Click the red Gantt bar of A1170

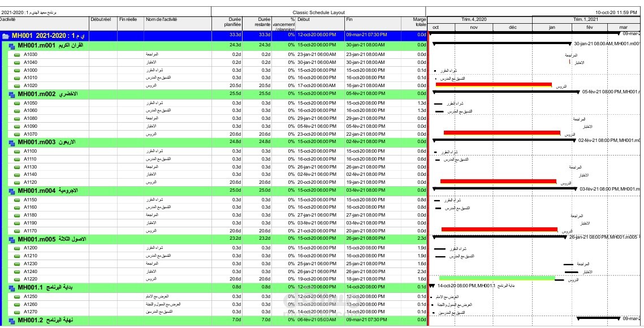[x=499, y=230]
